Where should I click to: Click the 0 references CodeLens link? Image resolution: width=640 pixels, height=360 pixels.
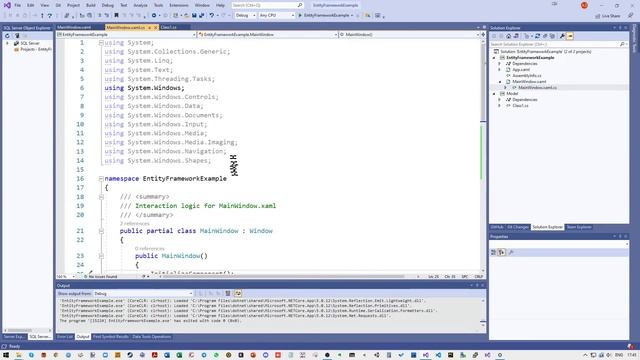click(149, 249)
